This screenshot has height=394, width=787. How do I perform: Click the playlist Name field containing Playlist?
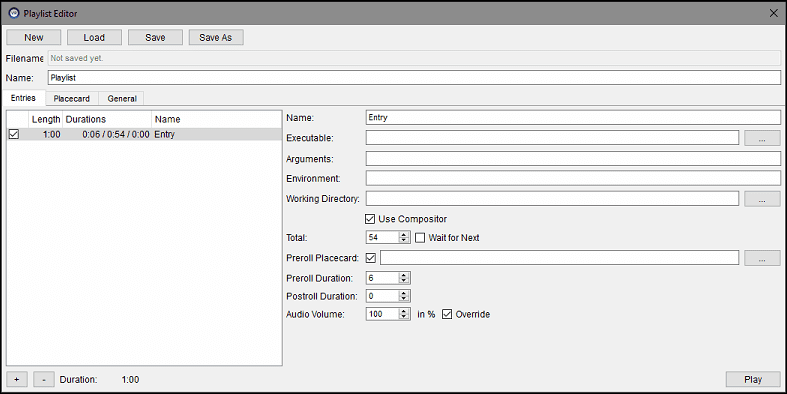click(x=415, y=78)
